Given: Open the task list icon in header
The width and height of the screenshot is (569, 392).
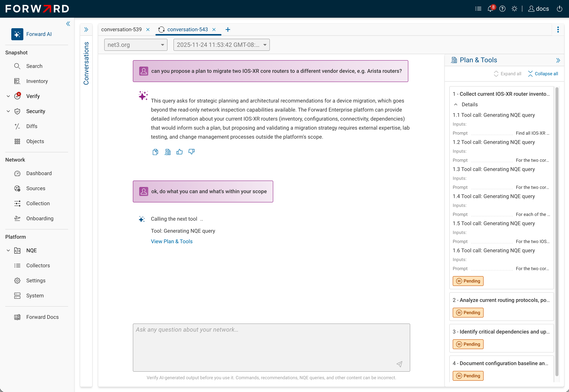Looking at the screenshot, I should click(x=478, y=9).
